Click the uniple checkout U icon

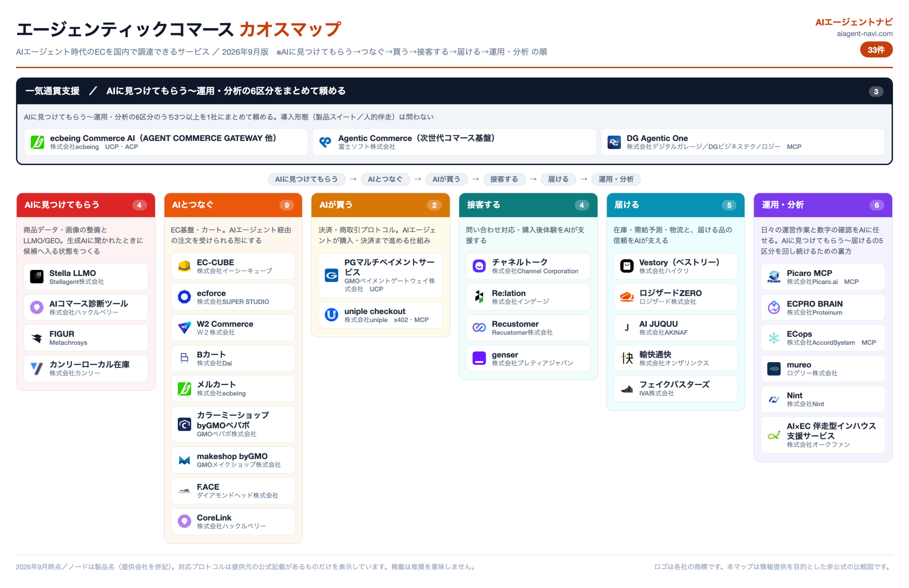pyautogui.click(x=331, y=315)
